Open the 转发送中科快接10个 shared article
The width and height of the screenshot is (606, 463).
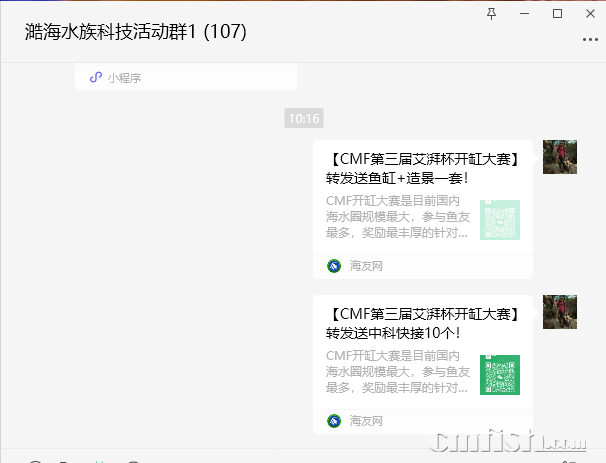[x=423, y=364]
